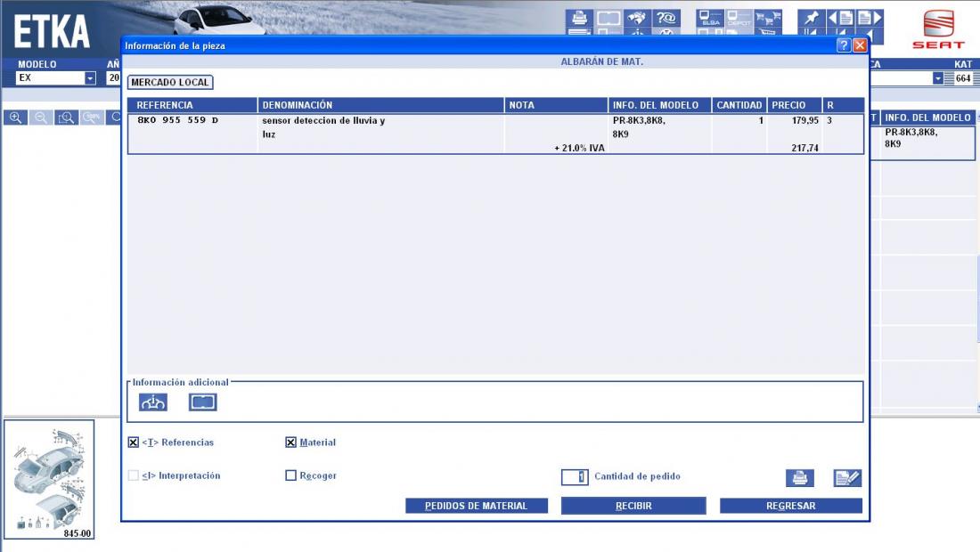Go to previous page icon
Screen dimensions: 980x552
point(840,18)
